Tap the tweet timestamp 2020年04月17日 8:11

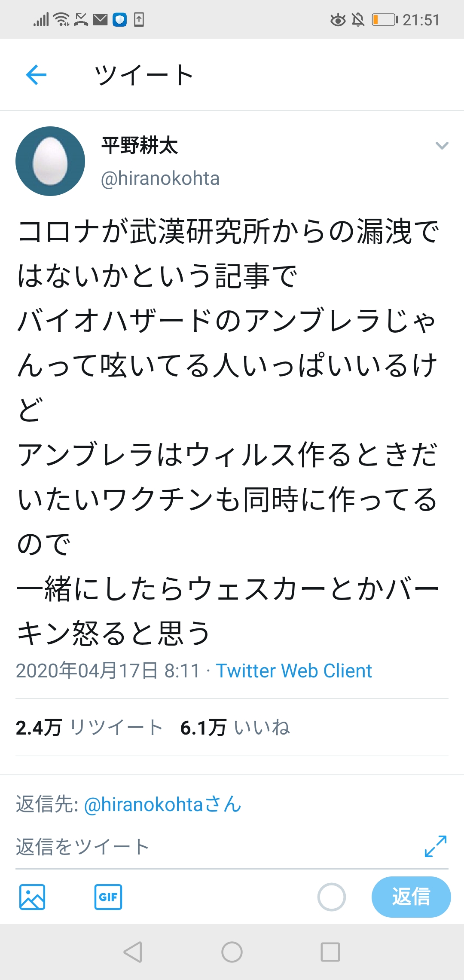(x=108, y=671)
